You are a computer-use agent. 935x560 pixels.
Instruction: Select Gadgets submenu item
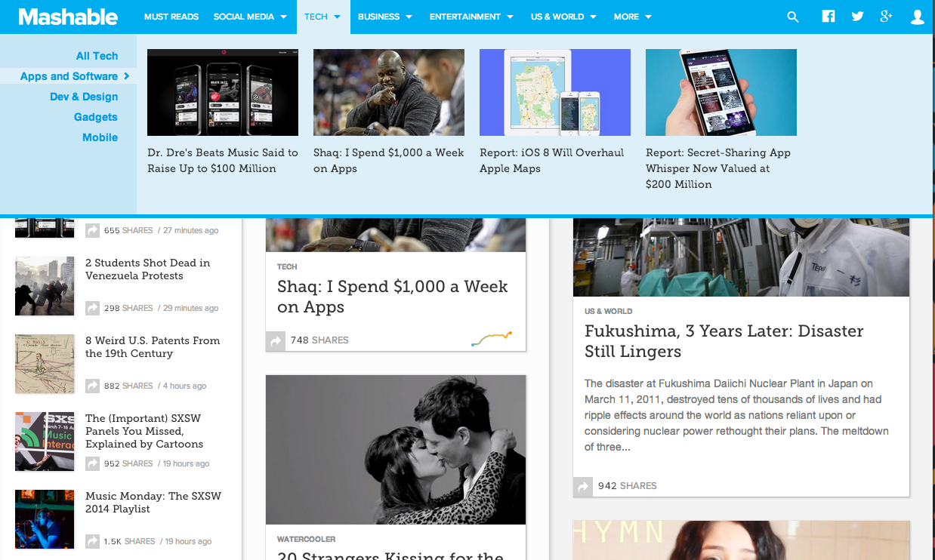tap(96, 117)
